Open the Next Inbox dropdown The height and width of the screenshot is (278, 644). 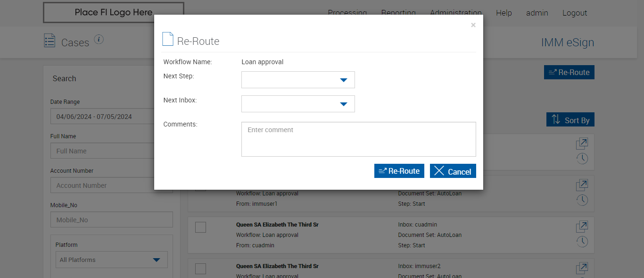(x=298, y=104)
